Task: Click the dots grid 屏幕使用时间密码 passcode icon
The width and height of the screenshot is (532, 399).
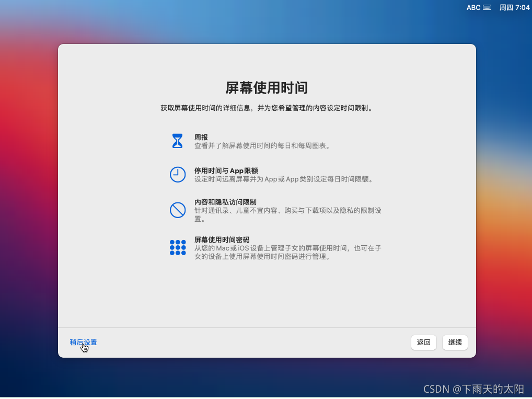Action: (178, 247)
